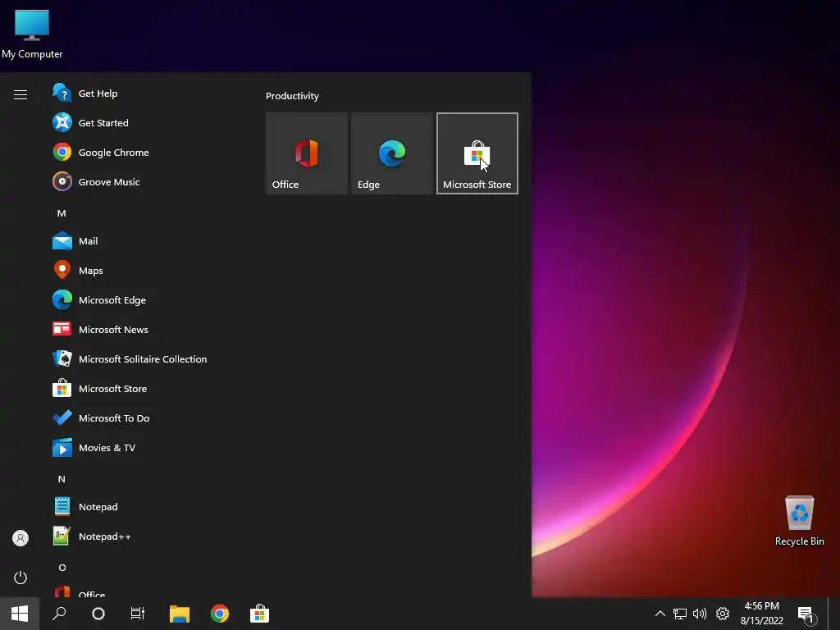Launch Chrome from the taskbar
Screen dimensions: 840x630
click(220, 614)
